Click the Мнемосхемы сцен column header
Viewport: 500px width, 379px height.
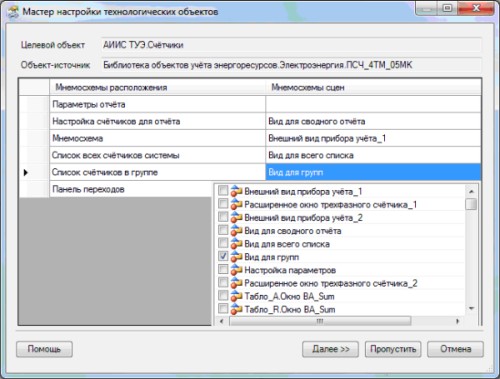[x=373, y=87]
